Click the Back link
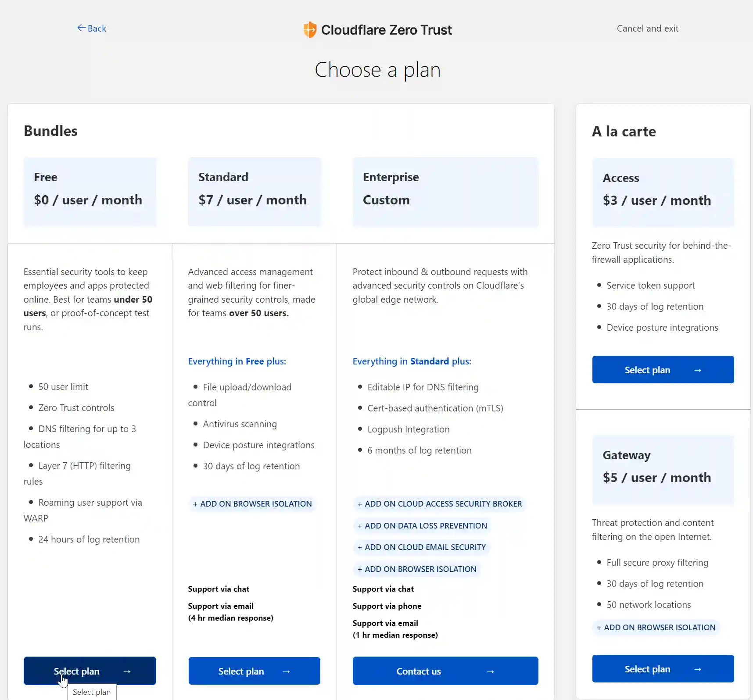 tap(92, 28)
